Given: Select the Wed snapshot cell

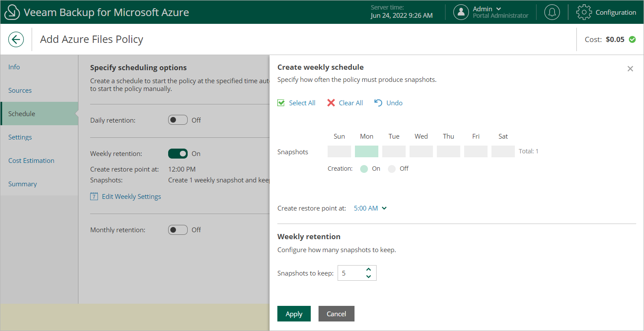Looking at the screenshot, I should pyautogui.click(x=421, y=152).
